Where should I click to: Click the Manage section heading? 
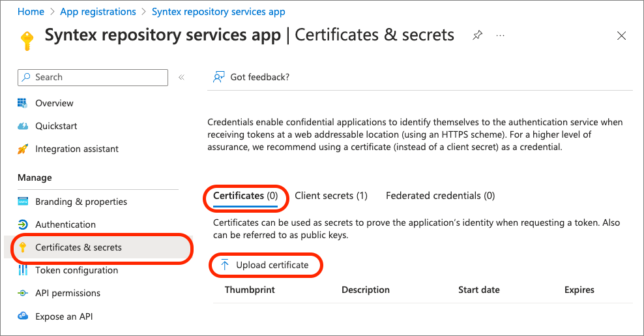pyautogui.click(x=35, y=177)
